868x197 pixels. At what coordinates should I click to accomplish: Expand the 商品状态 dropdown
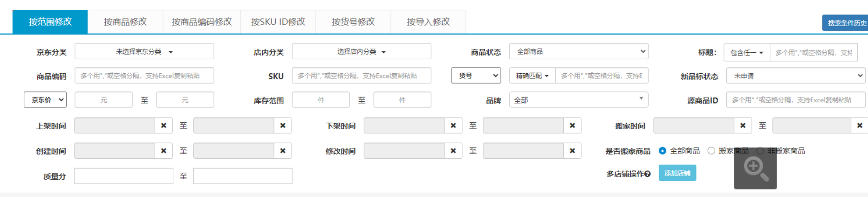coord(578,51)
